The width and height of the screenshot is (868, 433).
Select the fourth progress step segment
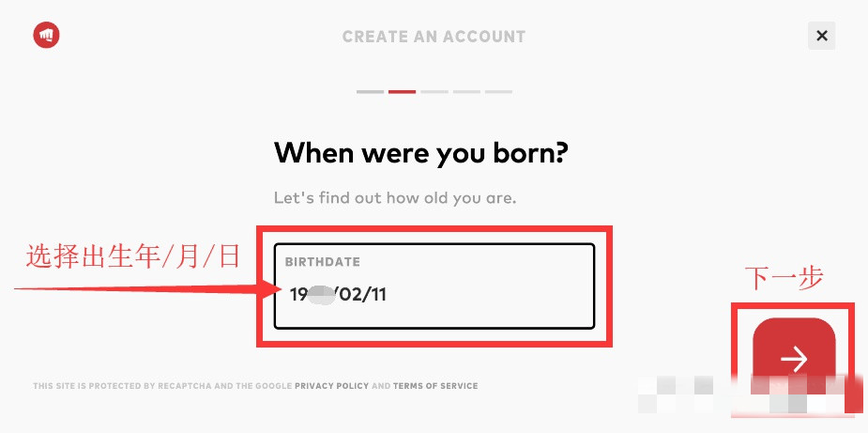click(x=466, y=91)
